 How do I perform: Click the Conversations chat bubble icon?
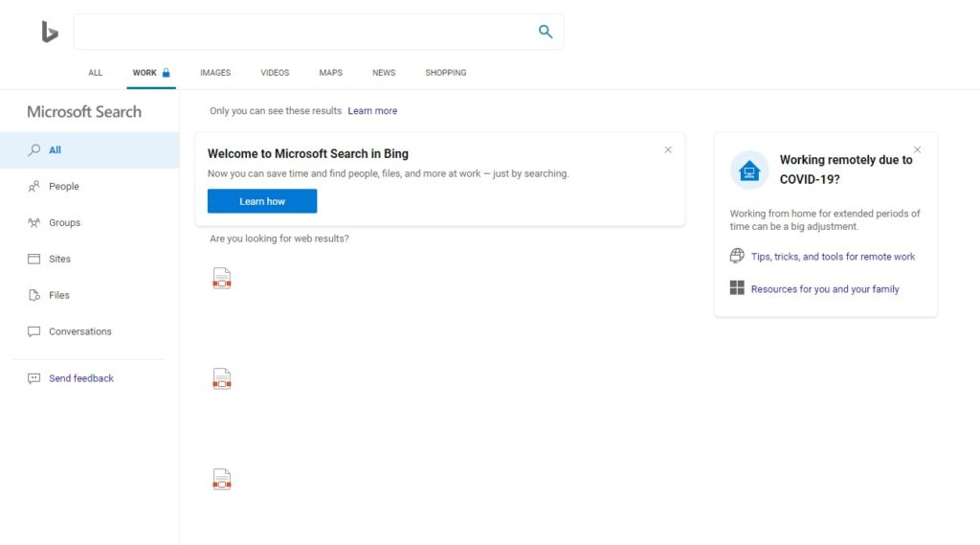pyautogui.click(x=33, y=331)
